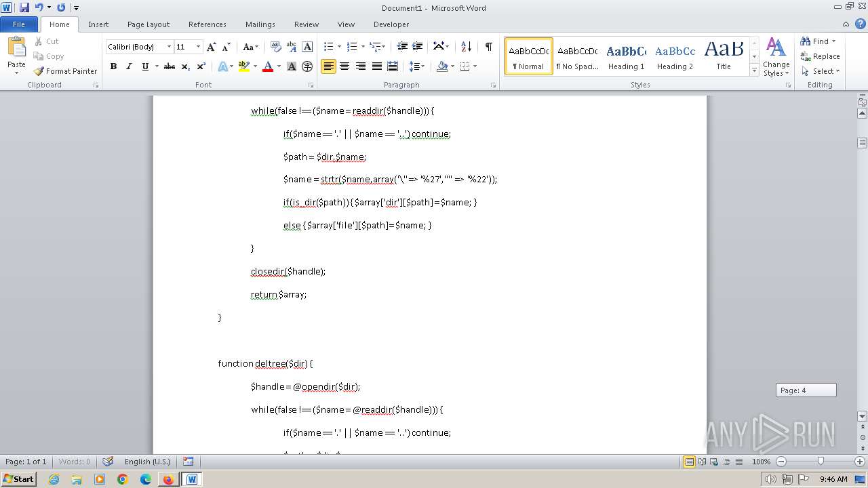Open the File tab
The height and width of the screenshot is (488, 868).
[x=19, y=24]
